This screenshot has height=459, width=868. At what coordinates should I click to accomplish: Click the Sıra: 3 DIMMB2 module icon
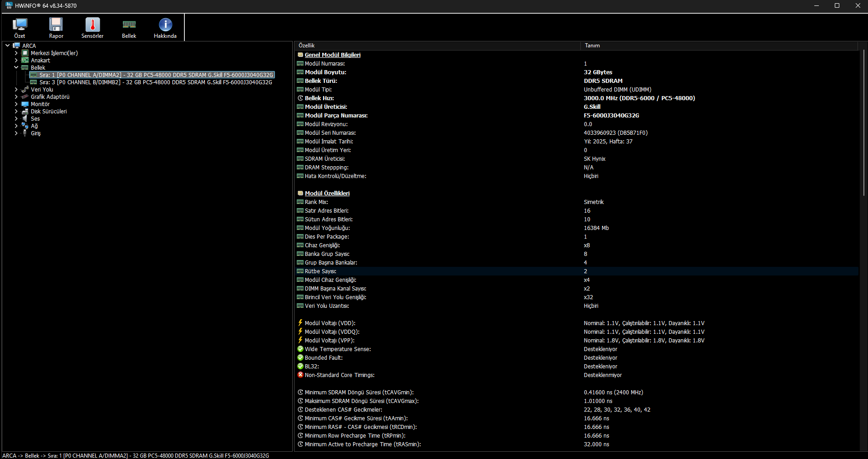pos(34,82)
